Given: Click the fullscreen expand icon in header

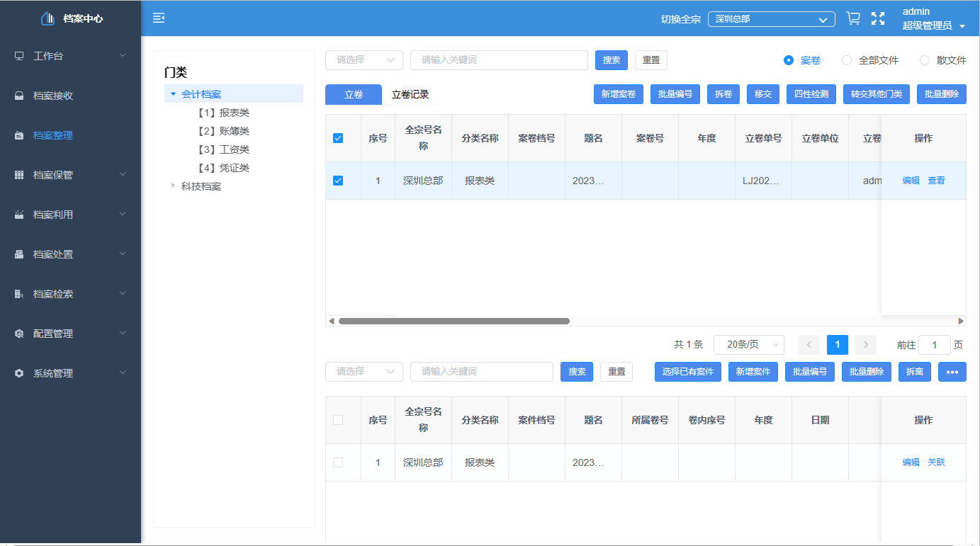Looking at the screenshot, I should pos(878,18).
